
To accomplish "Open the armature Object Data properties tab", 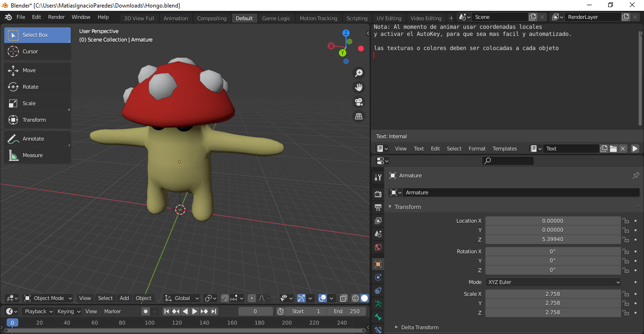I will click(x=378, y=303).
